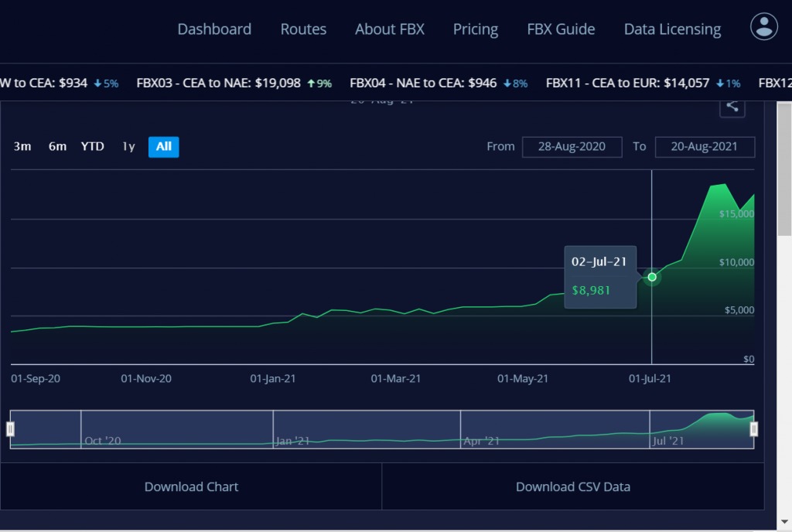Grab the right range navigator handle
792x532 pixels.
(x=754, y=429)
